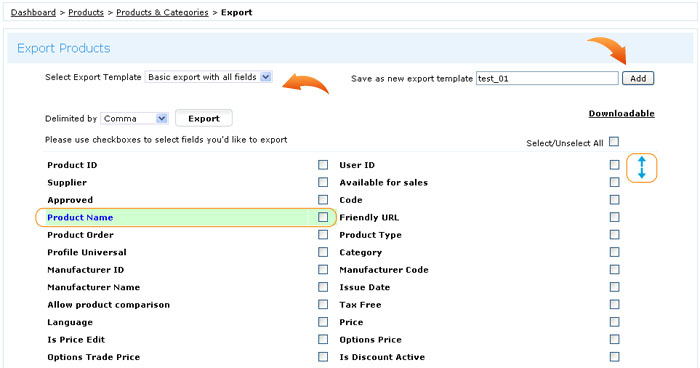
Task: Check the User ID checkbox
Action: pos(615,165)
